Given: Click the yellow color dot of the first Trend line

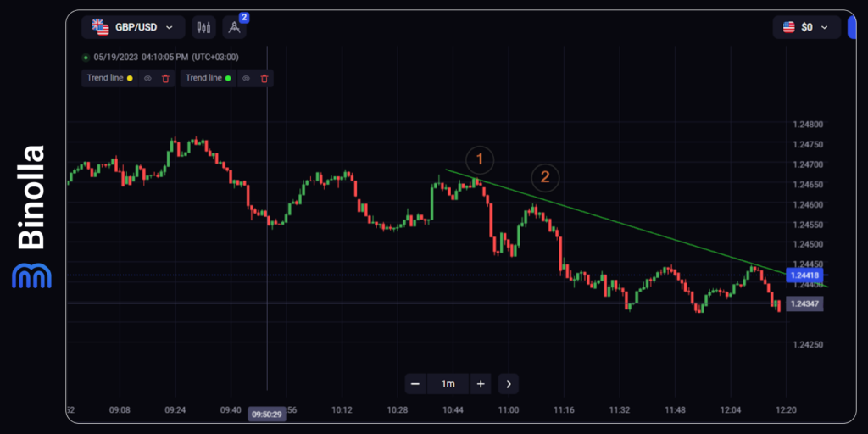Looking at the screenshot, I should click(x=130, y=79).
